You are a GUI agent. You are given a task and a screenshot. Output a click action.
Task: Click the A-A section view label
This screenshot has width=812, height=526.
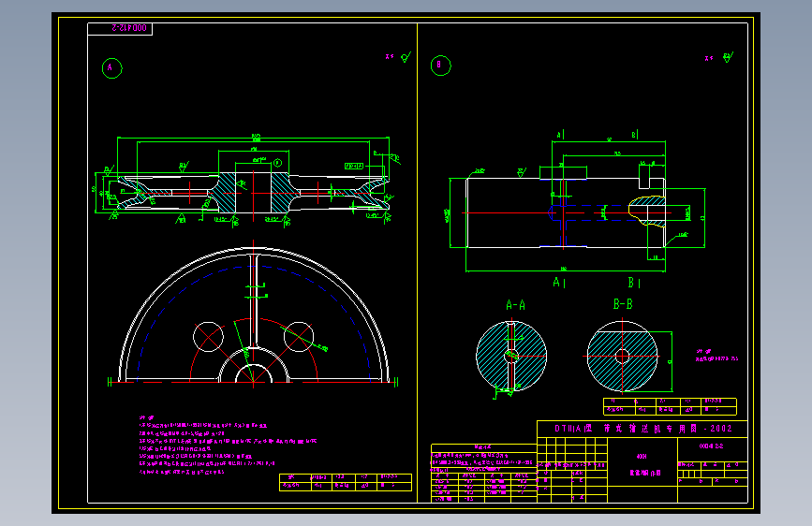515,305
